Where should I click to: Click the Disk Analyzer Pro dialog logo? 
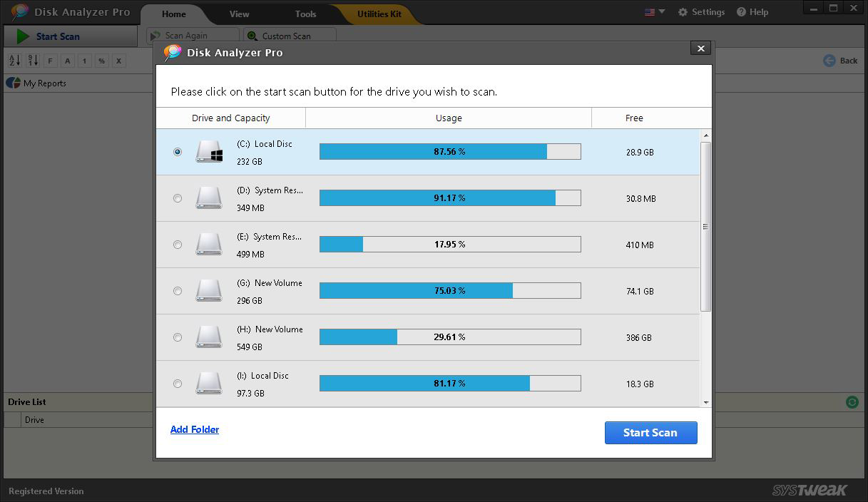tap(173, 53)
